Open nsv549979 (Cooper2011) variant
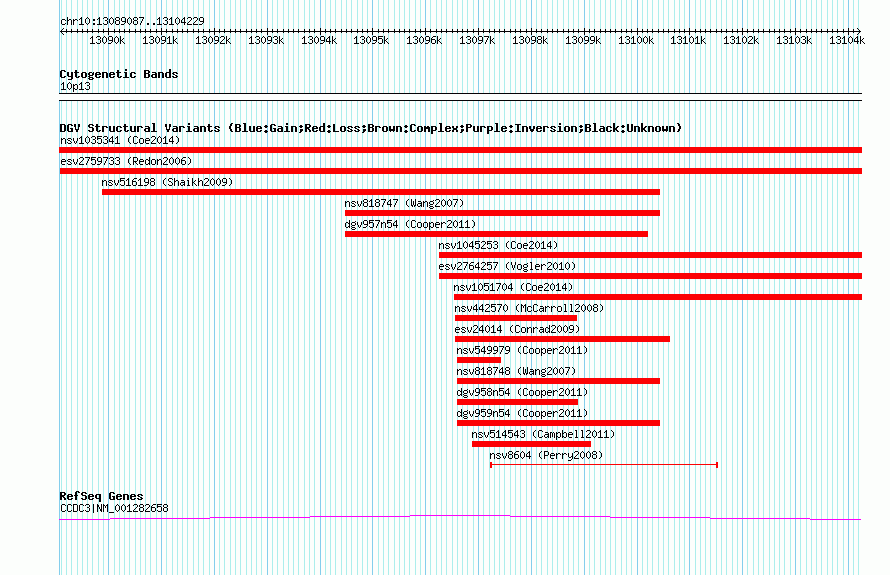This screenshot has height=575, width=890. [522, 350]
